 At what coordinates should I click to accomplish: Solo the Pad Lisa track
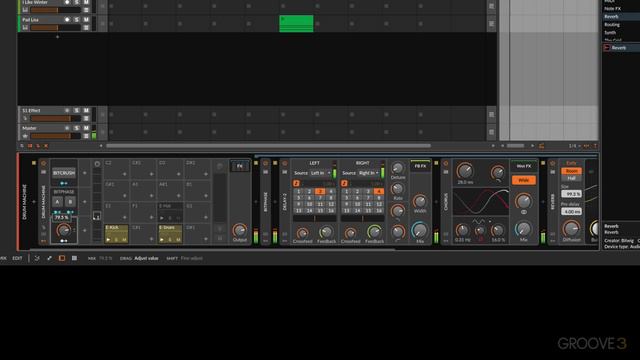[x=77, y=20]
